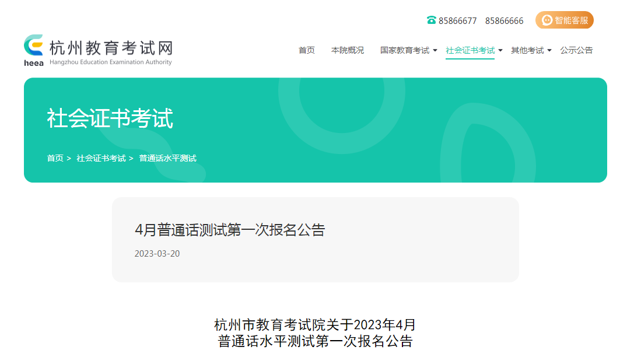634x364 pixels.
Task: Expand the 社会证书考试 dropdown arrow
Action: (x=500, y=51)
